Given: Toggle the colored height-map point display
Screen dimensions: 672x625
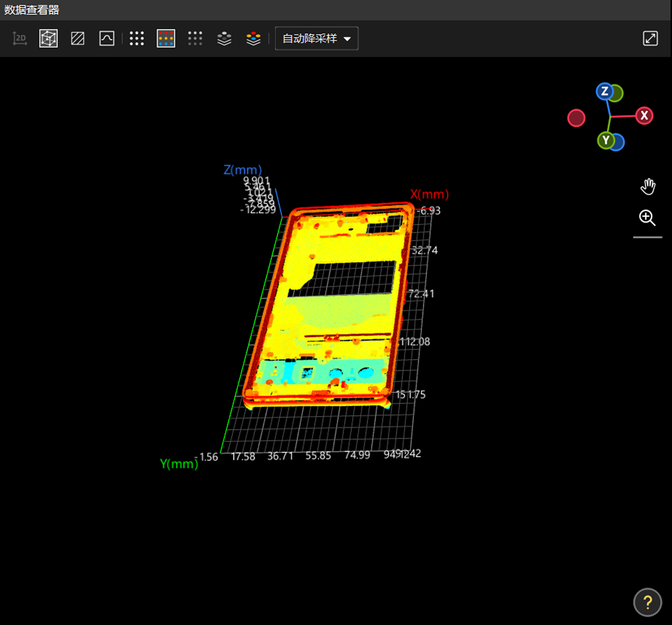Looking at the screenshot, I should (x=166, y=38).
